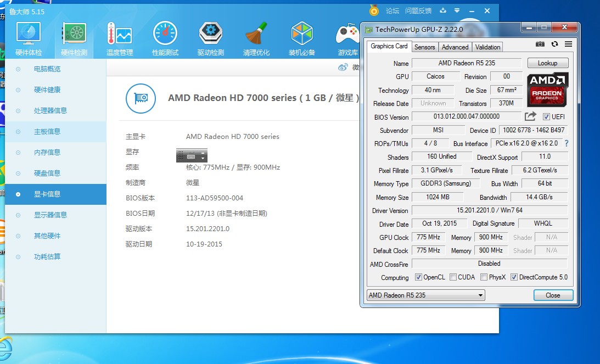Open 温度管理 temperature management icon

tap(119, 39)
